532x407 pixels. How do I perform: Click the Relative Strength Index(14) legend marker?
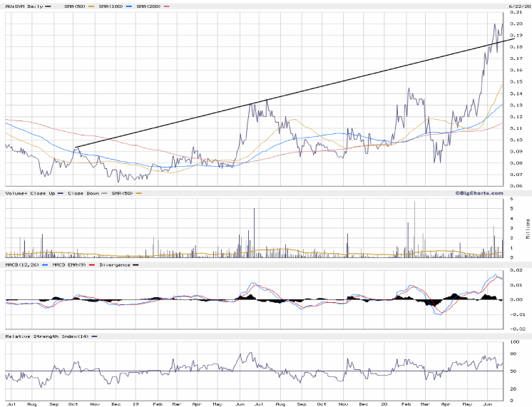click(95, 336)
